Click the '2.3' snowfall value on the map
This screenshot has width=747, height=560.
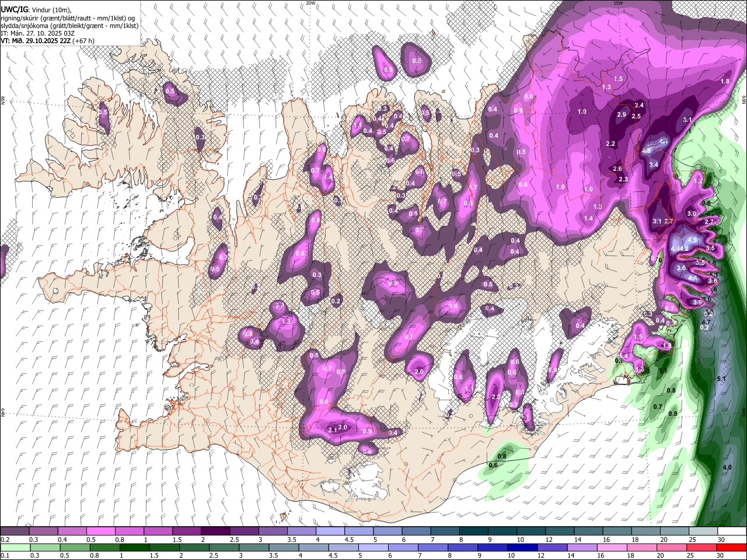pos(623,179)
